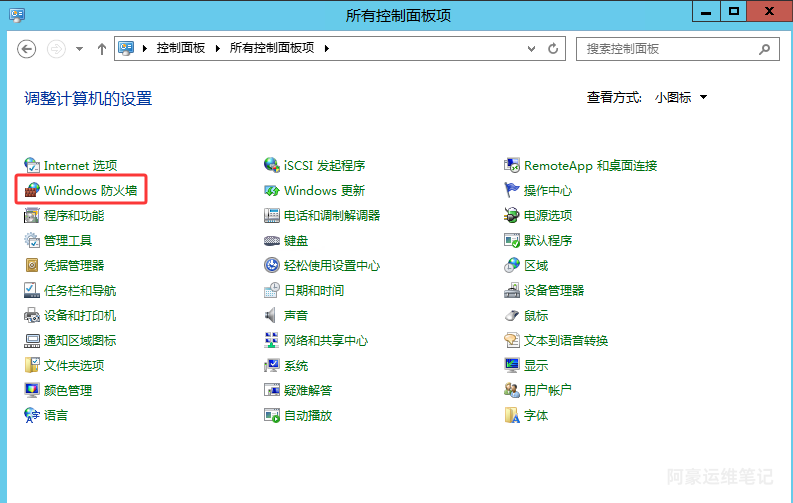Image resolution: width=793 pixels, height=503 pixels.
Task: Click the iSCSI 发起程序 icon
Action: [x=272, y=165]
